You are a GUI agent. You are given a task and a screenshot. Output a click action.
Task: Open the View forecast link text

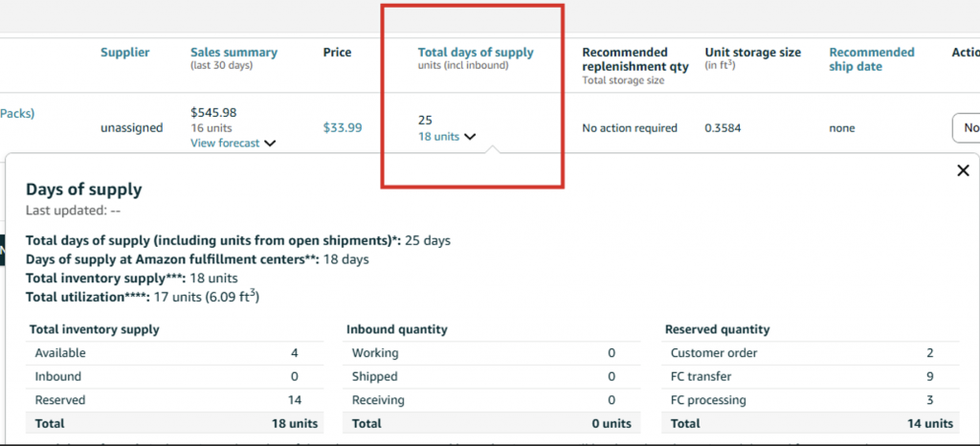pos(225,144)
